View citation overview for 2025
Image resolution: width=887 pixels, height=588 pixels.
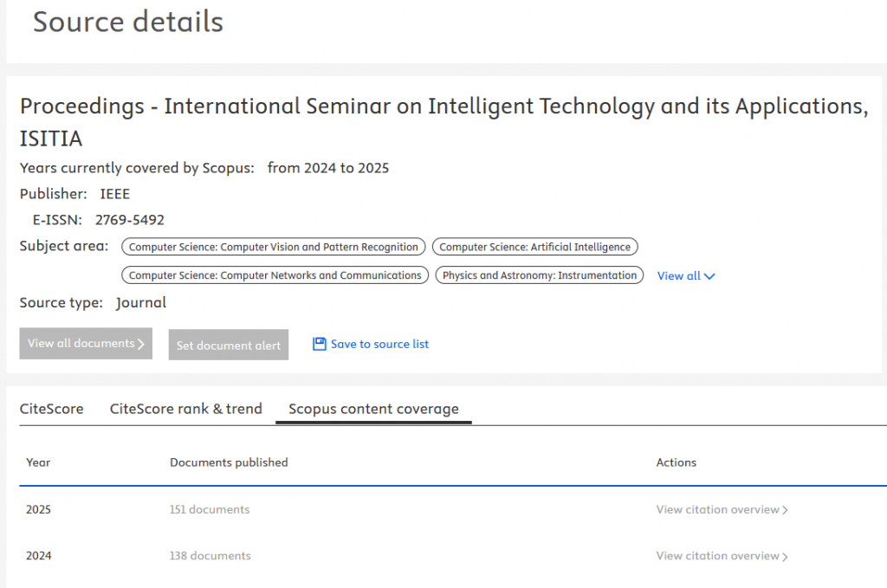(x=717, y=509)
